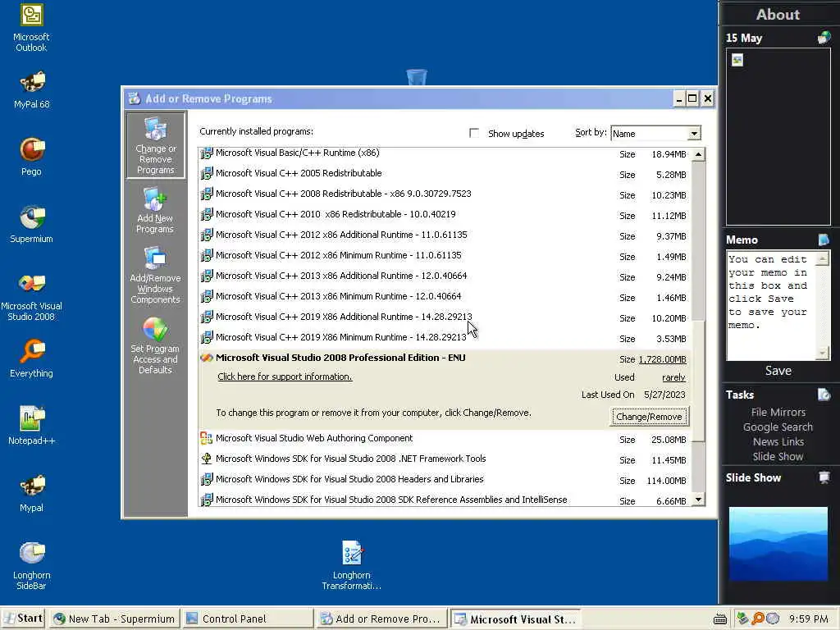Select Visual C++ 2012 x86 Additional Runtime

point(444,235)
